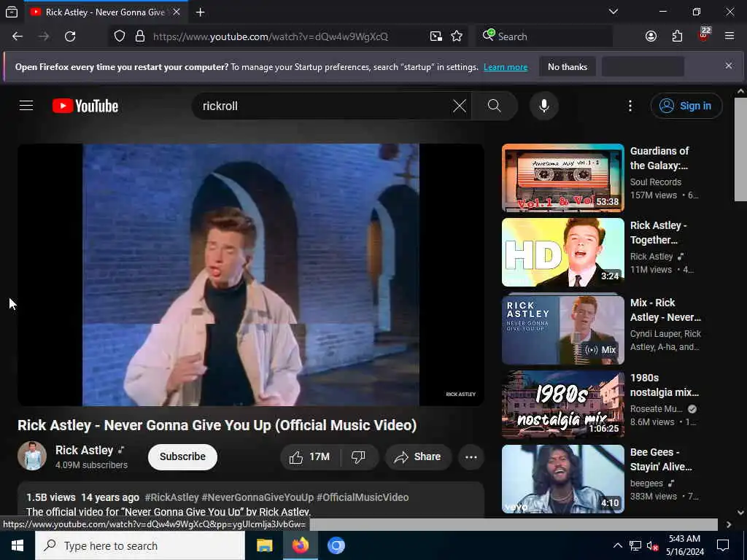Open tracking protection shield panel

[120, 36]
